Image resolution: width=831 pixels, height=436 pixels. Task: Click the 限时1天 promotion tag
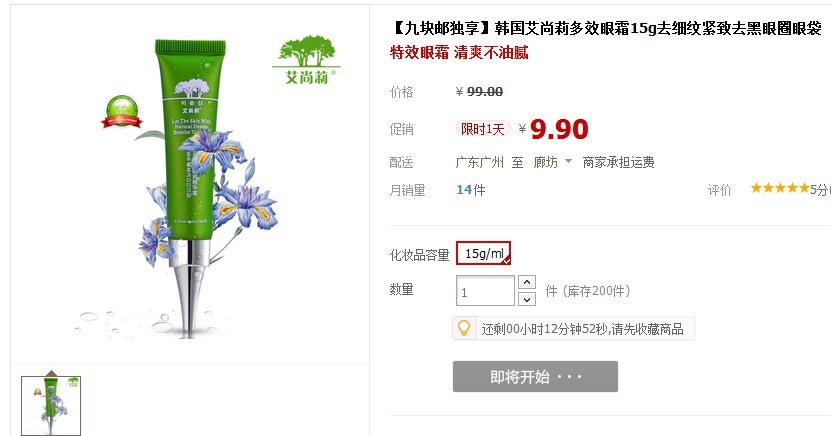[x=483, y=129]
